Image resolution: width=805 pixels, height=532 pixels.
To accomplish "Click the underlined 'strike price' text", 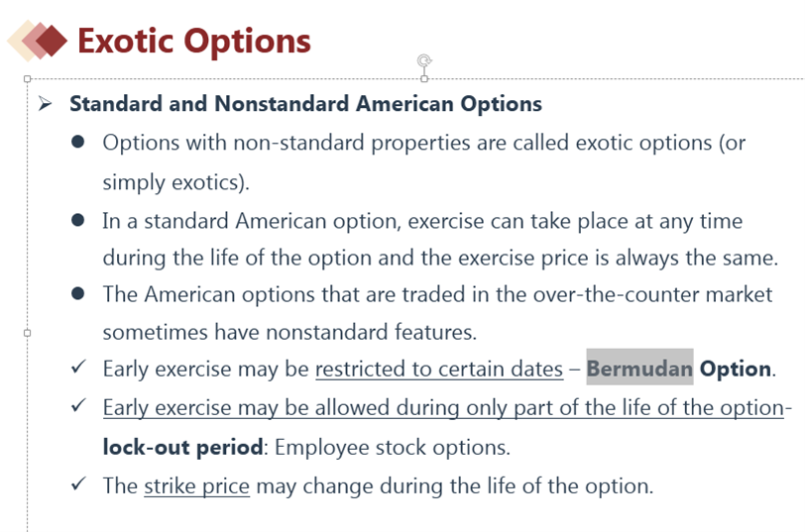I will pyautogui.click(x=196, y=486).
